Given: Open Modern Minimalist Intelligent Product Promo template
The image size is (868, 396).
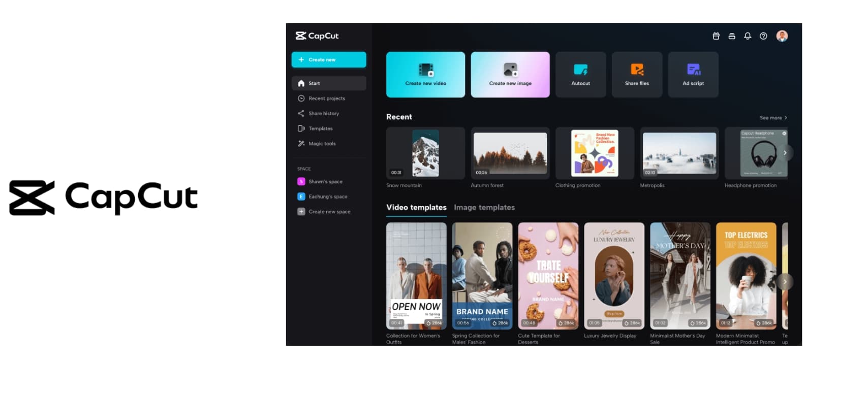Looking at the screenshot, I should tap(746, 276).
